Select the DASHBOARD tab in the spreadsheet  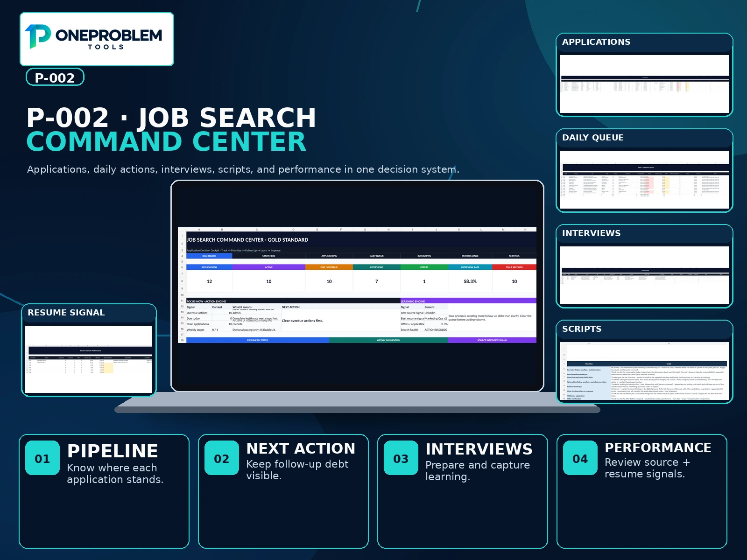pyautogui.click(x=209, y=256)
